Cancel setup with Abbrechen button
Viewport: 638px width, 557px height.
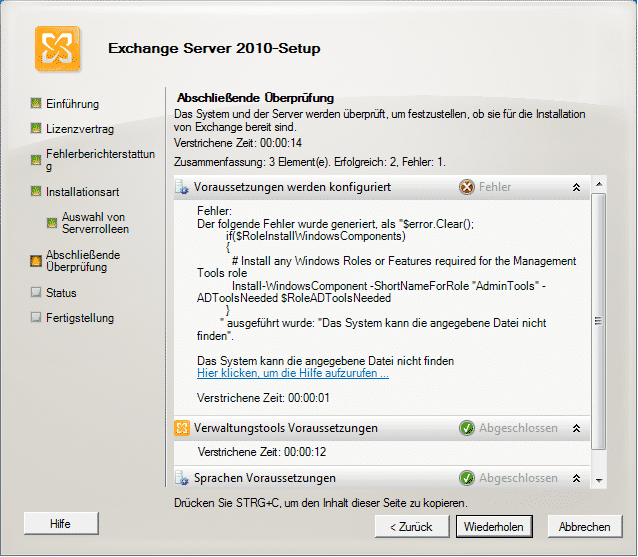pos(585,527)
